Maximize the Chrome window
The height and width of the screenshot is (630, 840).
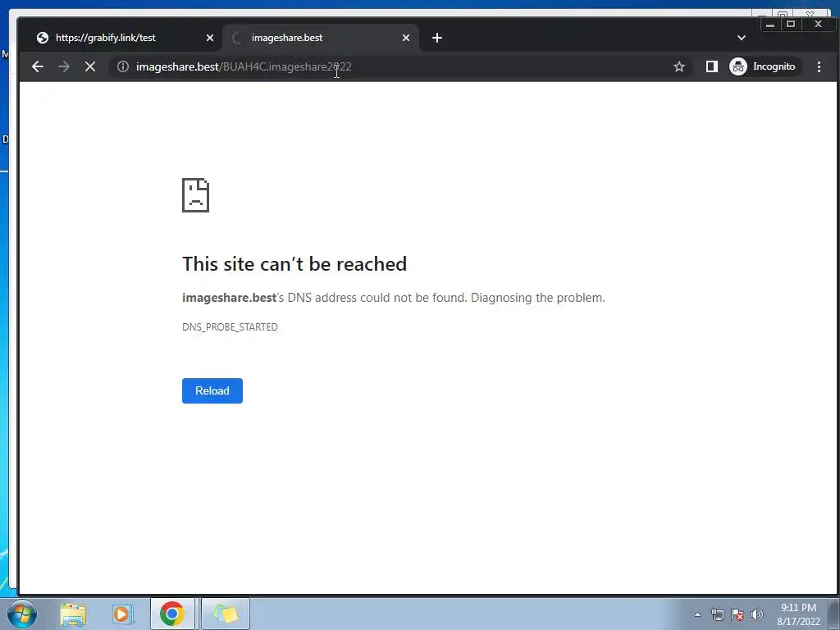click(790, 24)
